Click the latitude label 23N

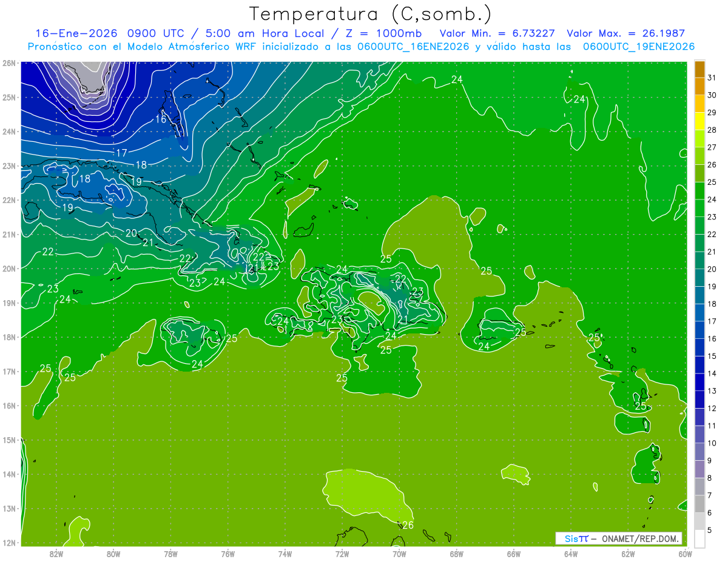click(x=9, y=166)
